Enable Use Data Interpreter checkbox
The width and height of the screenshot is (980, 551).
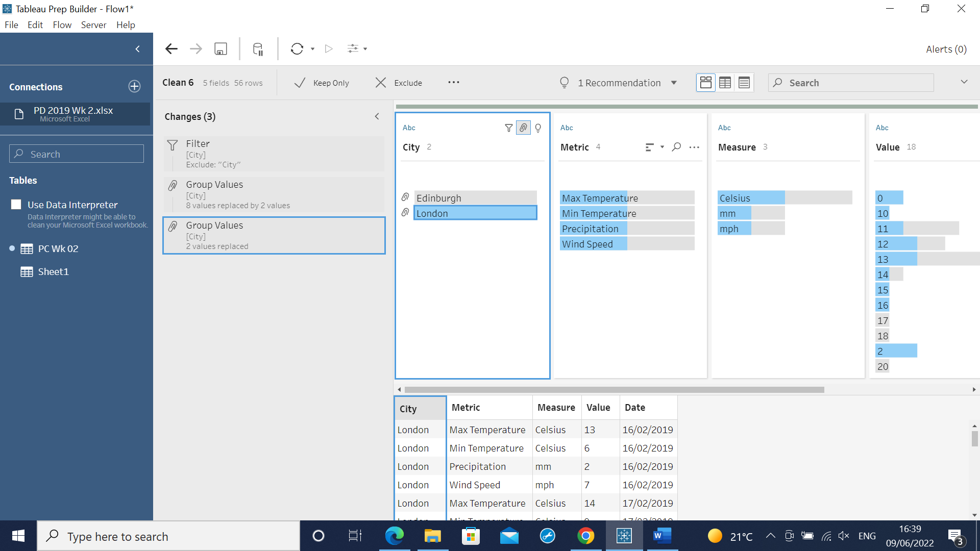(16, 205)
